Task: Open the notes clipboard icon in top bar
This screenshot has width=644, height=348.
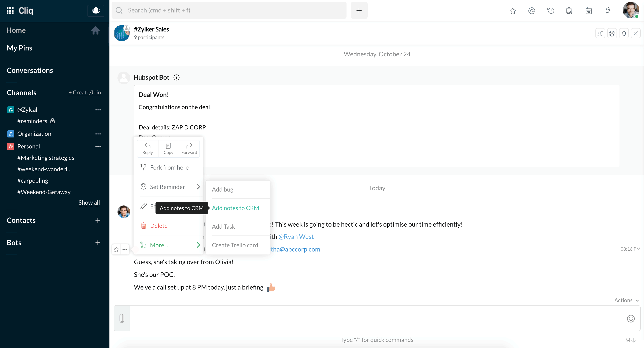Action: click(x=569, y=11)
